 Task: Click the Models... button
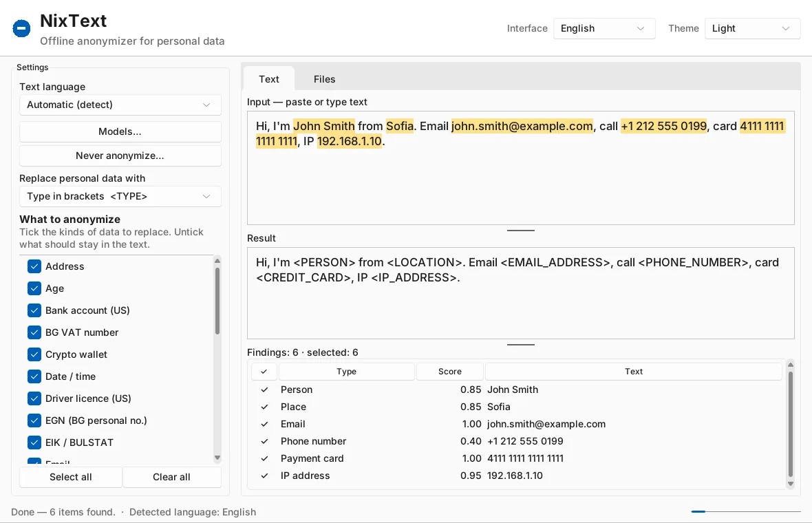120,131
